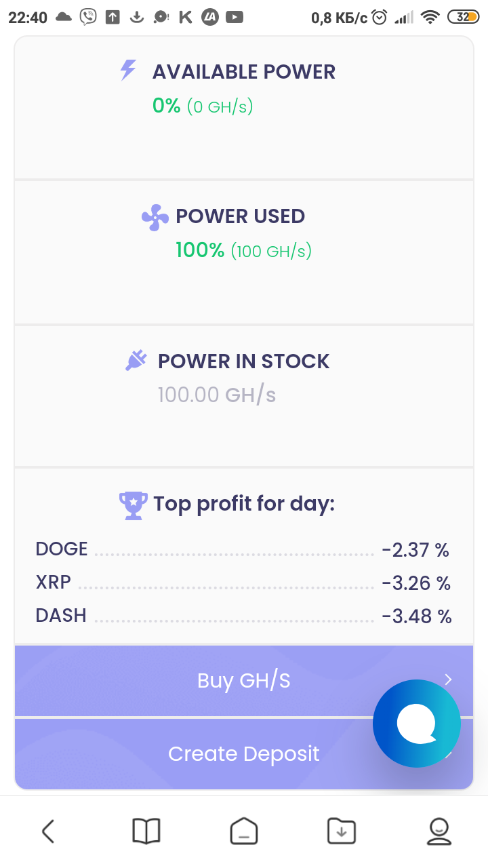Image resolution: width=488 pixels, height=868 pixels.
Task: Tap the Viber notification icon in status bar
Action: coord(88,18)
